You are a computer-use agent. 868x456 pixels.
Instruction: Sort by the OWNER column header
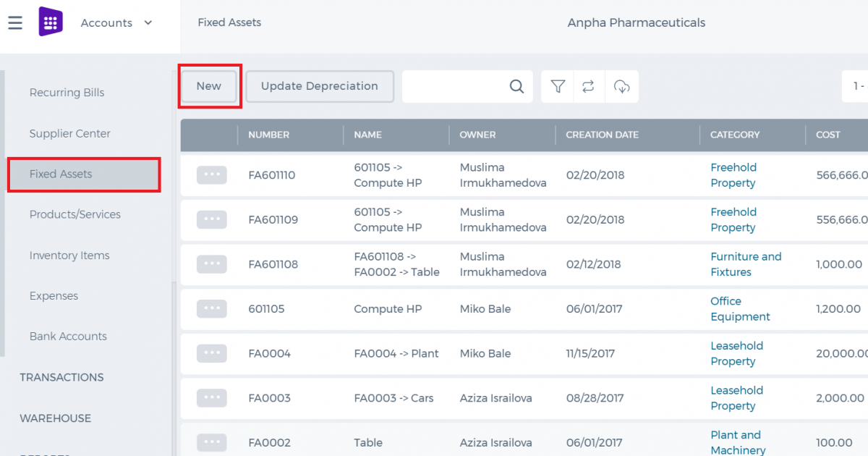[477, 135]
